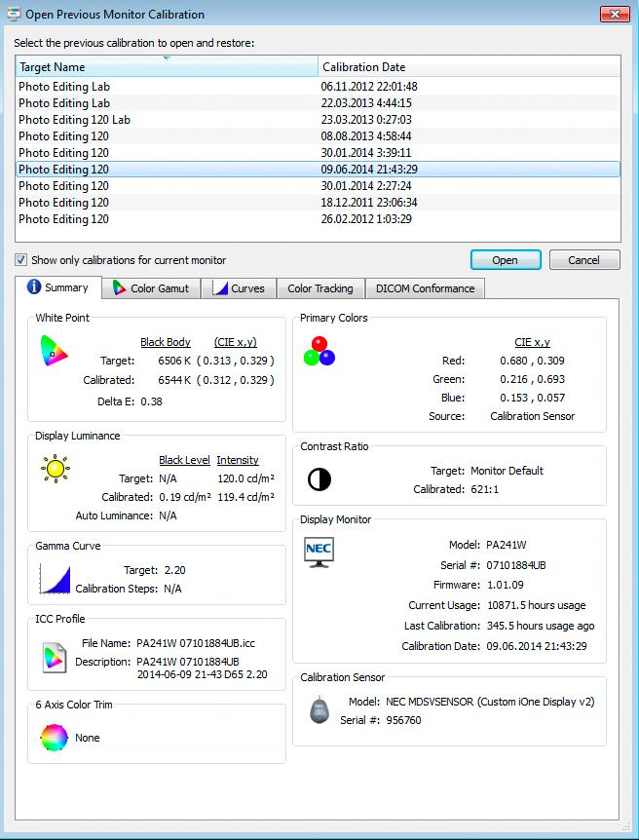Select calibration dated 09.06.2014 21:43:29 in list
The height and width of the screenshot is (840, 639).
[318, 170]
